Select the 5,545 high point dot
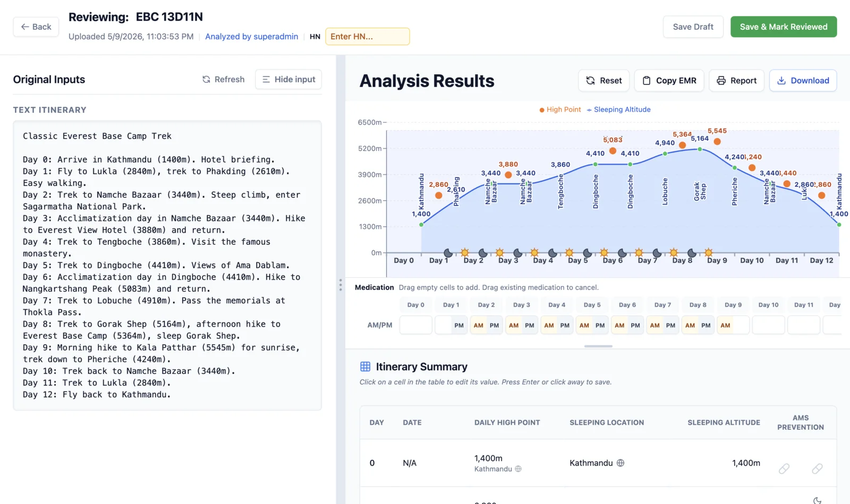The height and width of the screenshot is (504, 850). (717, 141)
